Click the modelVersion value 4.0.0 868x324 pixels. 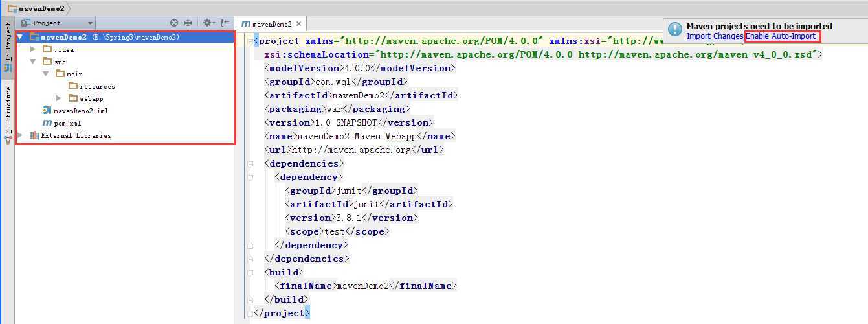click(x=355, y=68)
